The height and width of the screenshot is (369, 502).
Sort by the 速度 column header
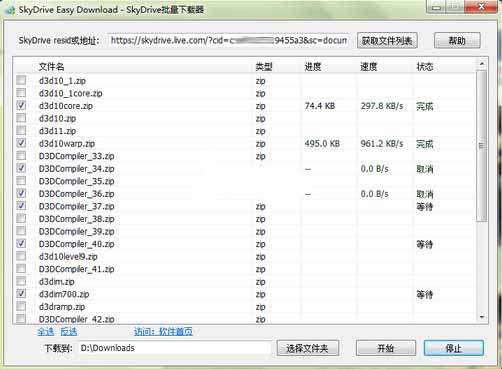pos(369,67)
